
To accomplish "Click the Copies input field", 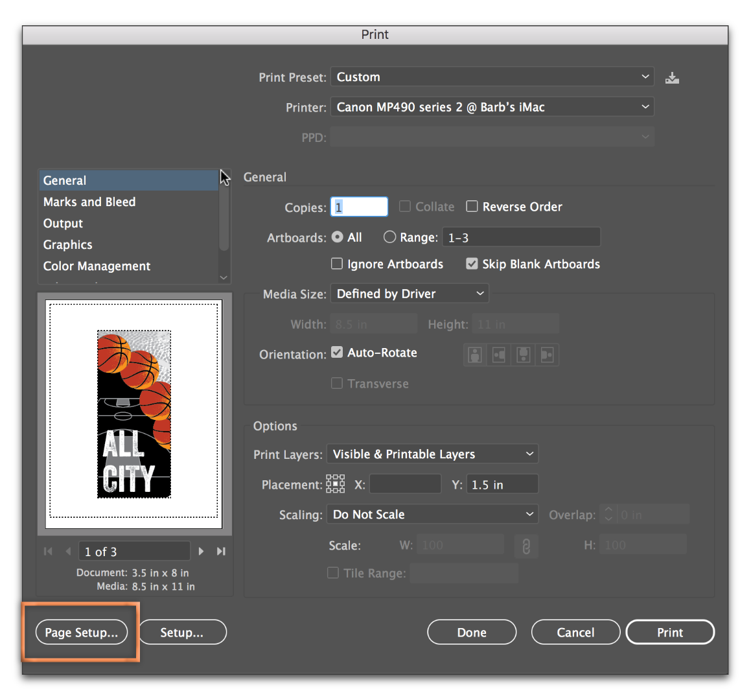I will point(359,206).
